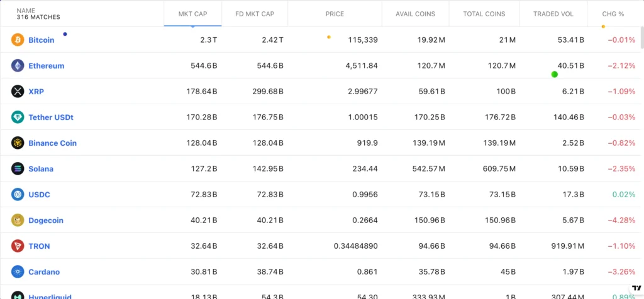The height and width of the screenshot is (299, 644).
Task: Sort table by PRICE column header
Action: point(335,14)
